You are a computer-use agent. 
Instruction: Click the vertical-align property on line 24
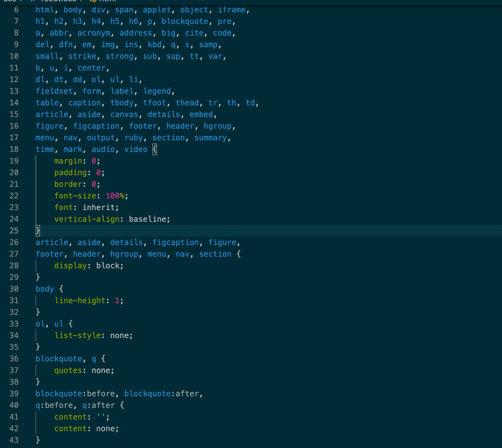[x=87, y=219]
